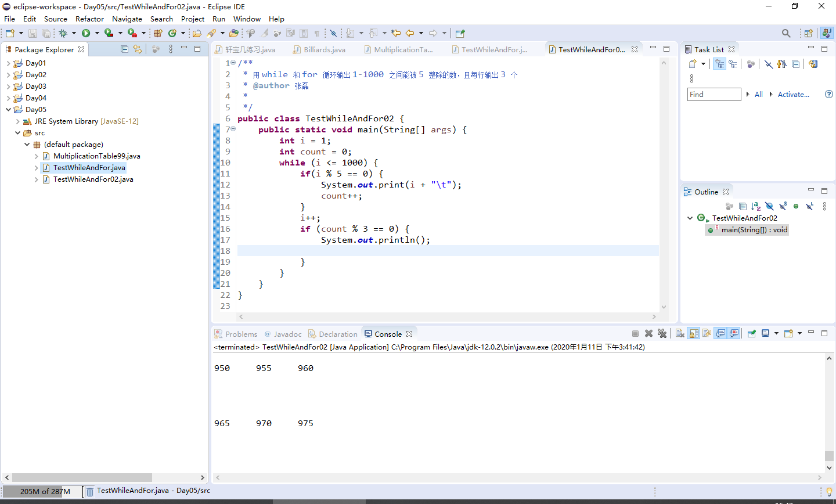The width and height of the screenshot is (836, 504).
Task: Toggle Hide Fields in the Outline view
Action: coord(769,206)
